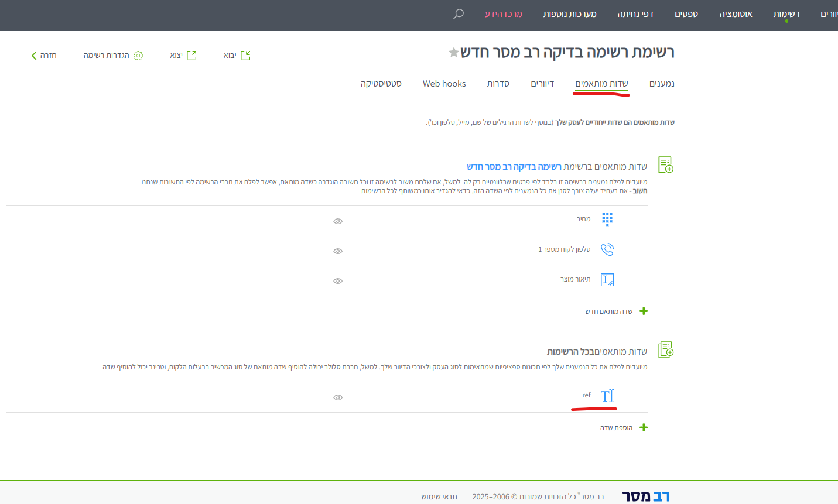Go back using חזרה link
The height and width of the screenshot is (504, 838).
click(x=44, y=56)
